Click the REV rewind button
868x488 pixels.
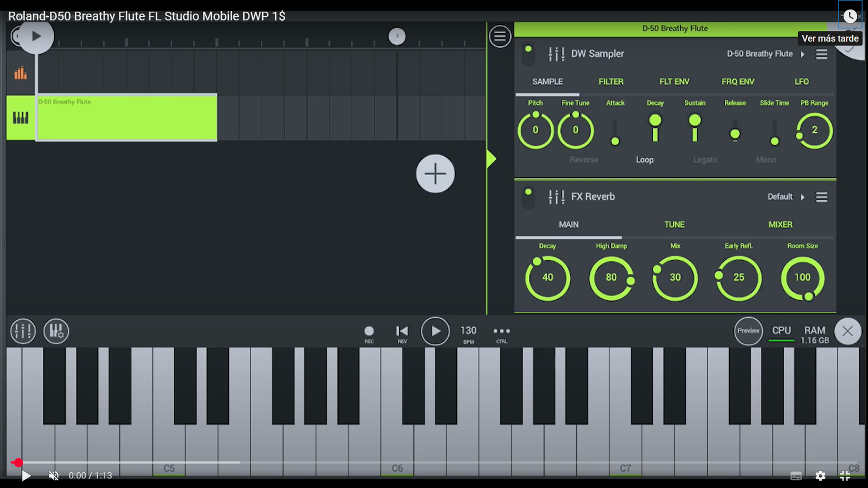coord(402,332)
